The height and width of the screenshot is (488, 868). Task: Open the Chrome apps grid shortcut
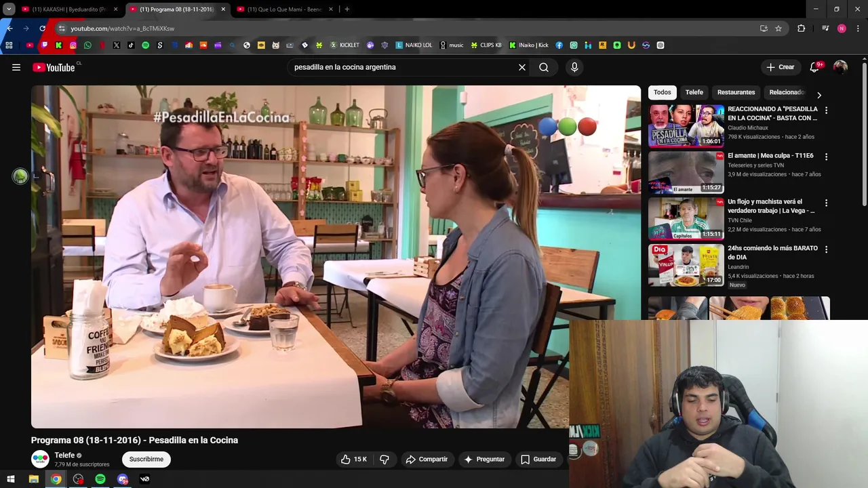point(9,45)
